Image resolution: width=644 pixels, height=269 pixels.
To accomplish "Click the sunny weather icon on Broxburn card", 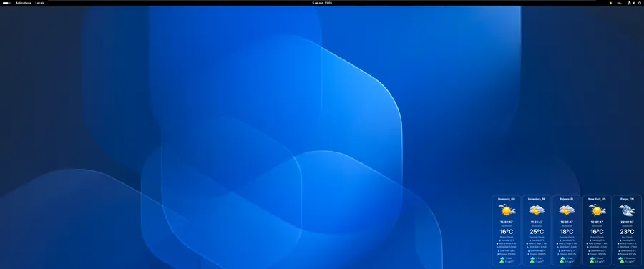I will click(507, 210).
